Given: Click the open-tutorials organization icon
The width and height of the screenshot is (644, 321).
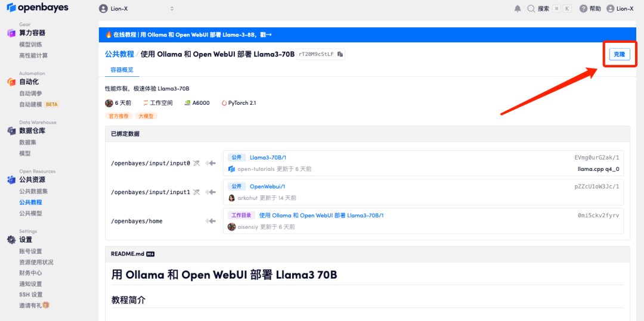Looking at the screenshot, I should (231, 169).
